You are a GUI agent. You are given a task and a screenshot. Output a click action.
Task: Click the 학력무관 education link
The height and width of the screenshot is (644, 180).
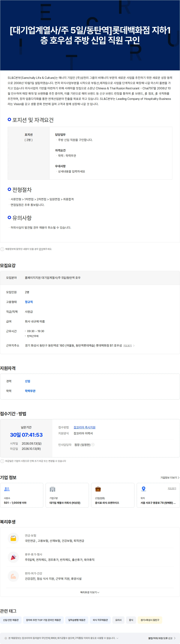point(30,391)
